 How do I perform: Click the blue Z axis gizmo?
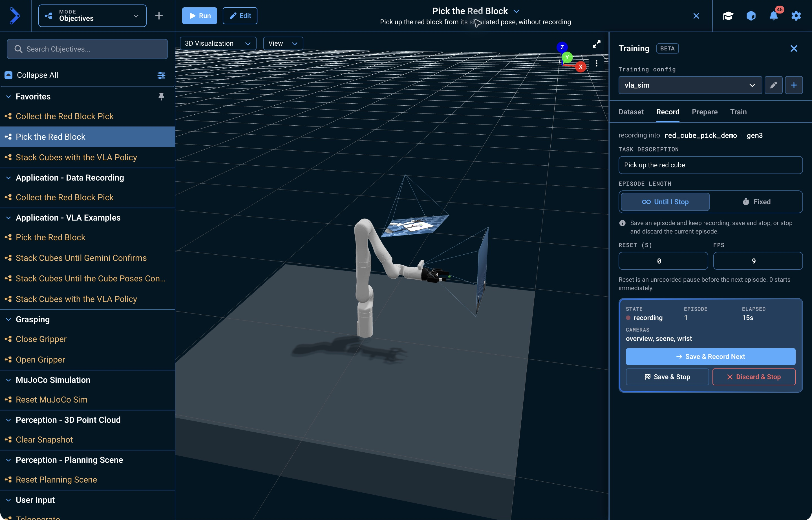click(x=562, y=47)
